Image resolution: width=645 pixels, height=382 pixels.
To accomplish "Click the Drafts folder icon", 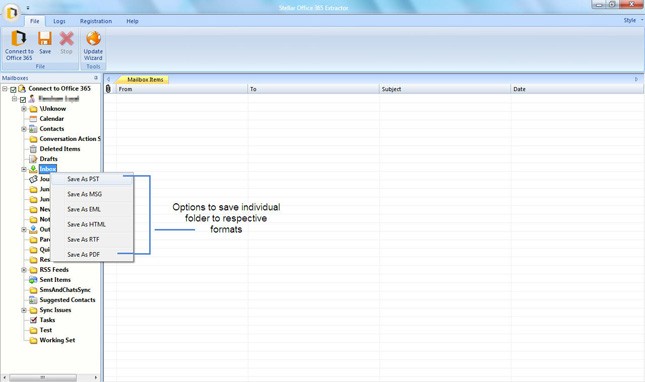I will coord(33,159).
